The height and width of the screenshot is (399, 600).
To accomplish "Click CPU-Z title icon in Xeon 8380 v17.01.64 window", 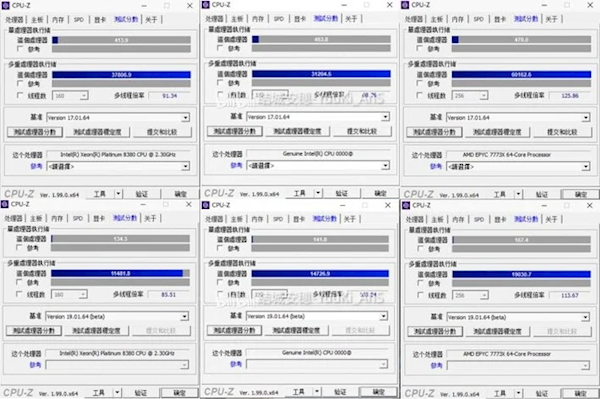I will (x=5, y=5).
